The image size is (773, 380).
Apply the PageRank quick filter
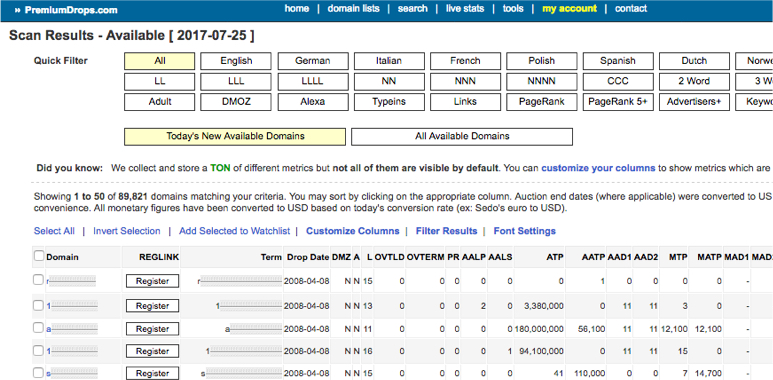(x=541, y=102)
